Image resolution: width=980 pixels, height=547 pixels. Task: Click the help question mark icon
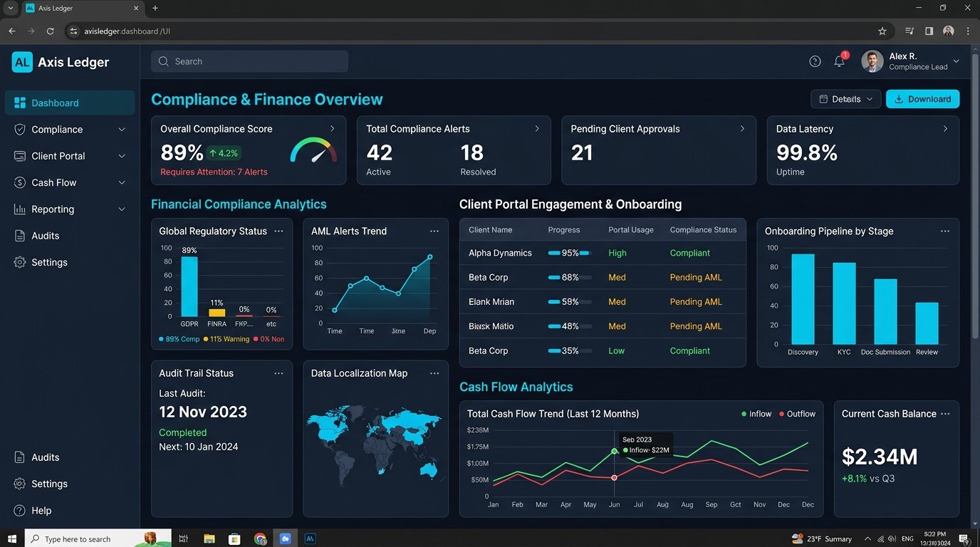pos(815,61)
